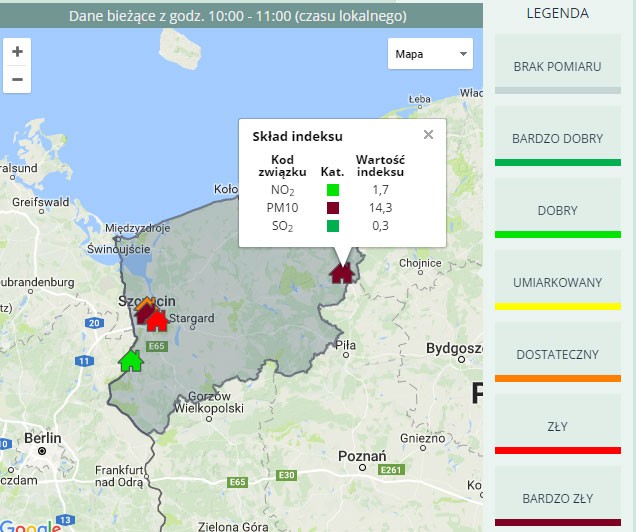Close the Skład indeksu popup

pos(428,134)
